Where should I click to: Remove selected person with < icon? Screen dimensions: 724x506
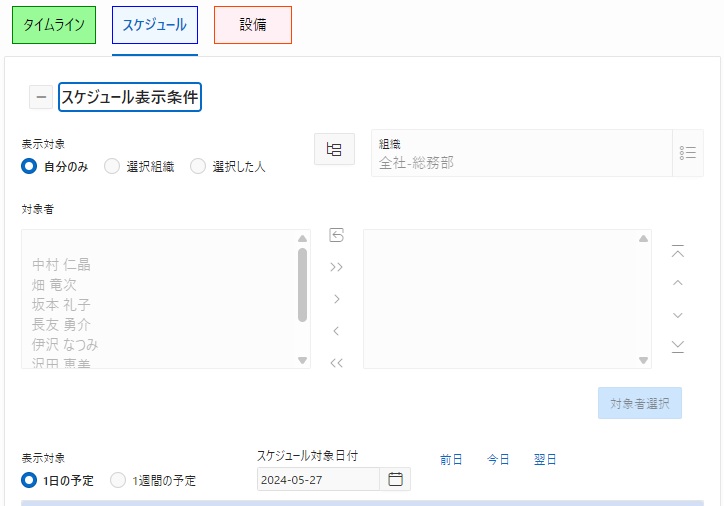[x=337, y=331]
